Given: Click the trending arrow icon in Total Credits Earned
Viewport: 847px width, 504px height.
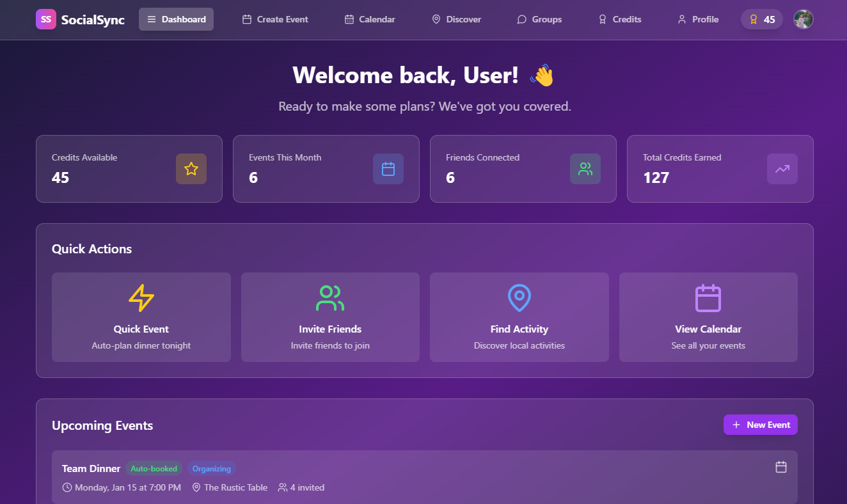Looking at the screenshot, I should pyautogui.click(x=782, y=169).
